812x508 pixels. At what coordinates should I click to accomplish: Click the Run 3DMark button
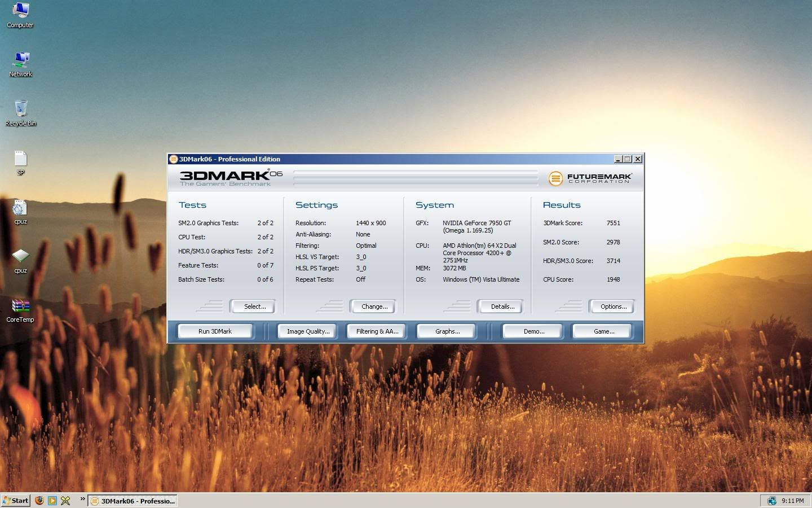click(x=215, y=331)
